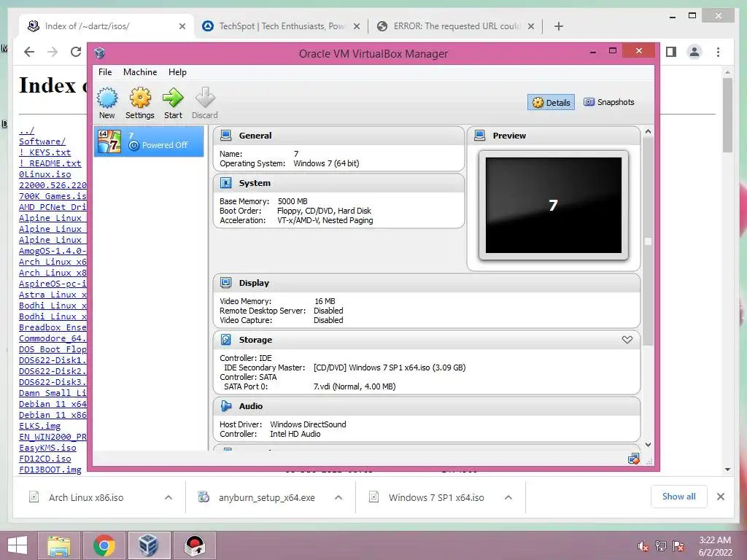The width and height of the screenshot is (747, 560).
Task: Click the Display section monitor icon
Action: pos(226,283)
